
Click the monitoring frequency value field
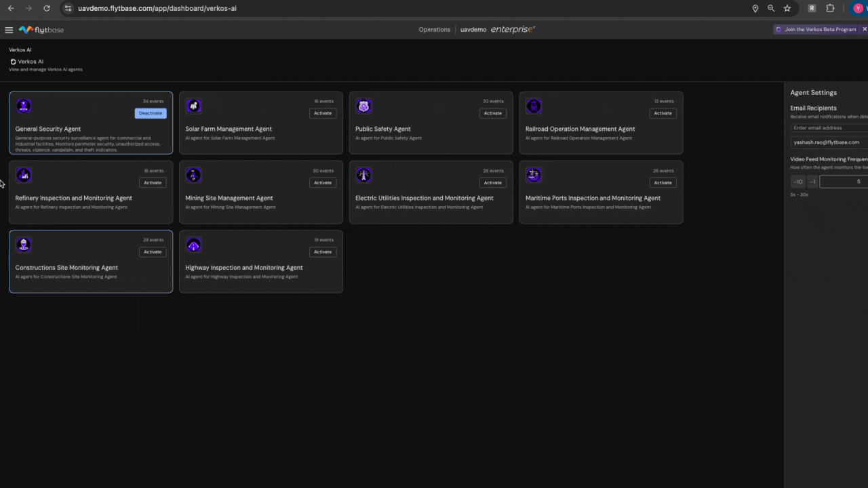[844, 182]
